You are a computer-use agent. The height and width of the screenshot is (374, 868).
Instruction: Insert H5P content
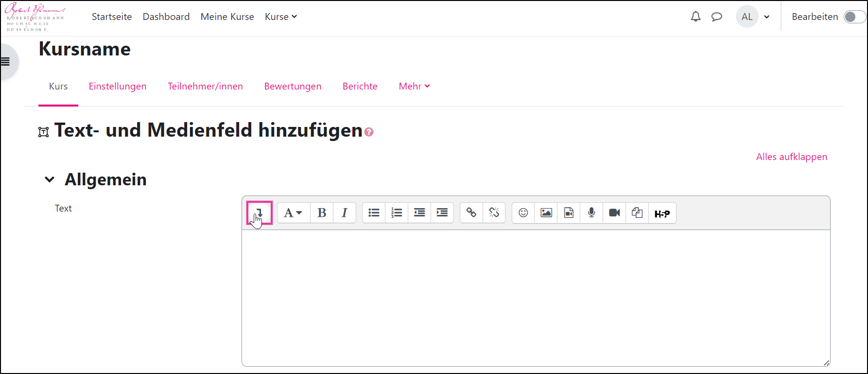662,213
